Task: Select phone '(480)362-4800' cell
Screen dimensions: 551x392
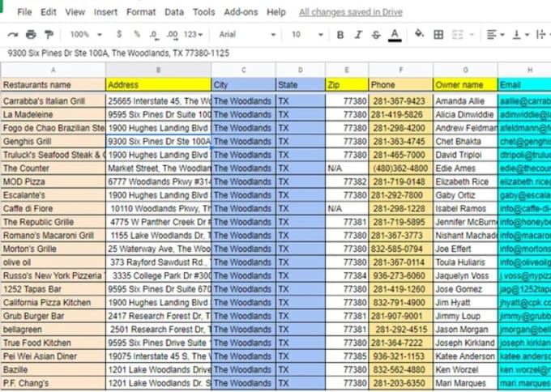Action: pos(400,168)
